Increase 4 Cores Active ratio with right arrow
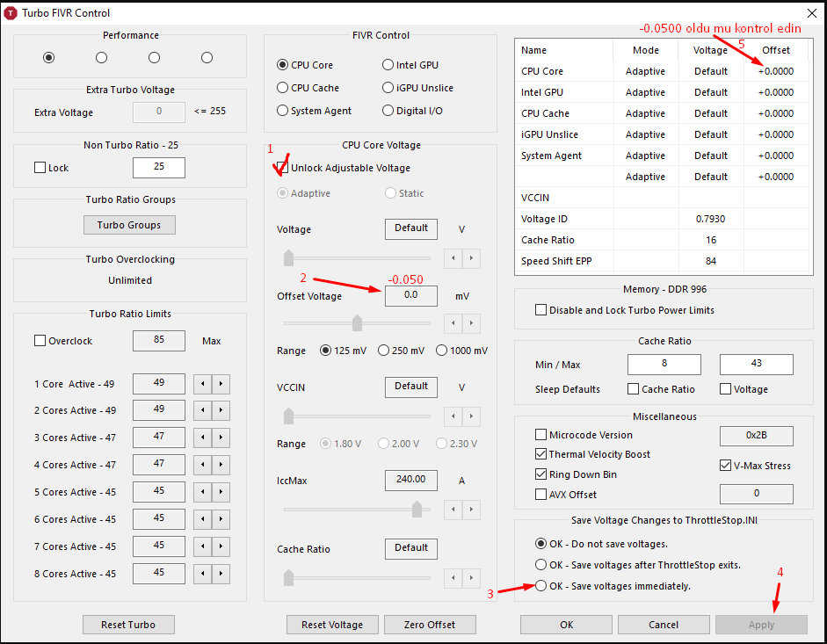Screen dimensions: 827x644 [221, 465]
